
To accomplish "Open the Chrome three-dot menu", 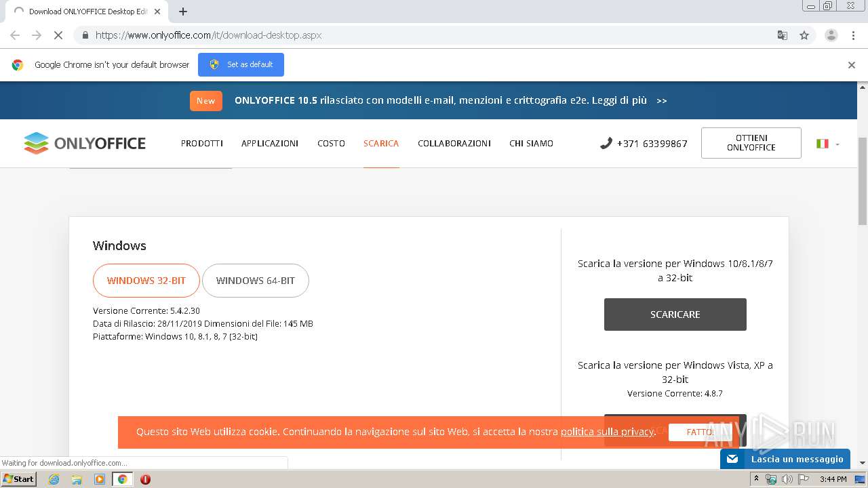I will [x=853, y=35].
